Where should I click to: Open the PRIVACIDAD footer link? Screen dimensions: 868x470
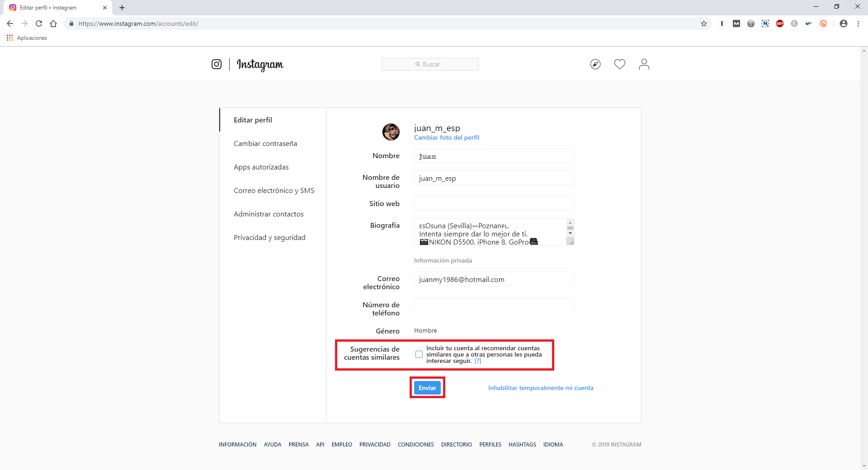tap(375, 445)
